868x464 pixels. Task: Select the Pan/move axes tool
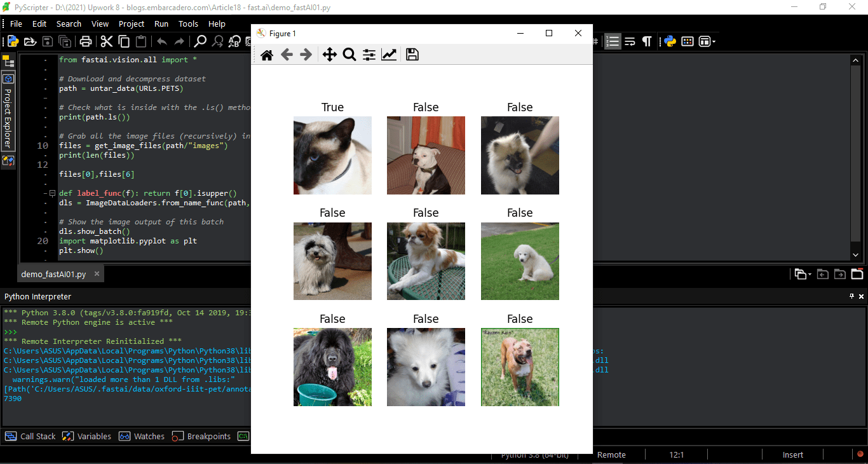[329, 55]
